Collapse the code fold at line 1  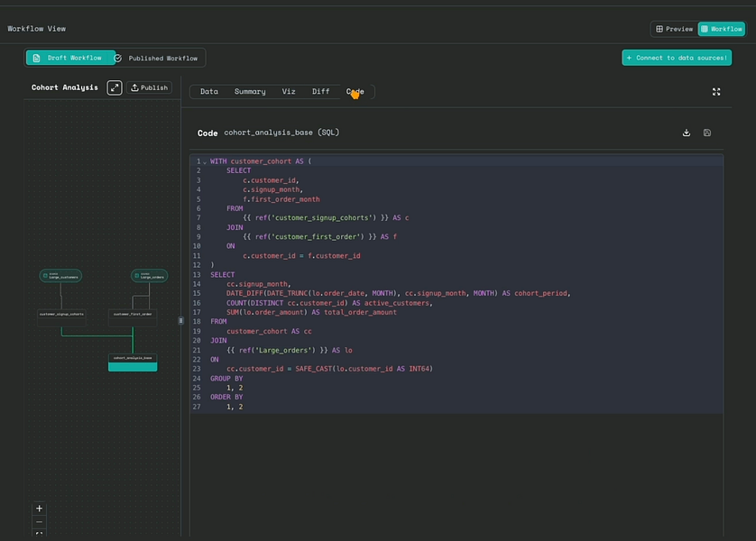[x=205, y=161]
